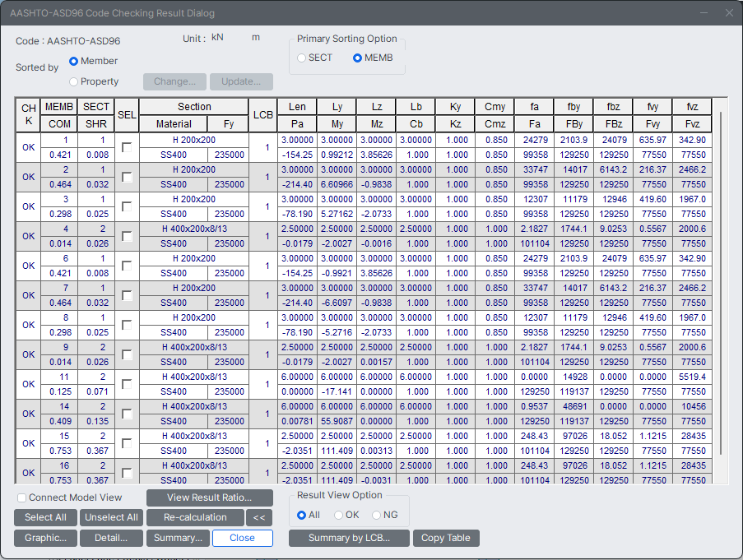Screen dimensions: 743x560
Task: Choose SECT as primary sorting option
Action: [302, 58]
